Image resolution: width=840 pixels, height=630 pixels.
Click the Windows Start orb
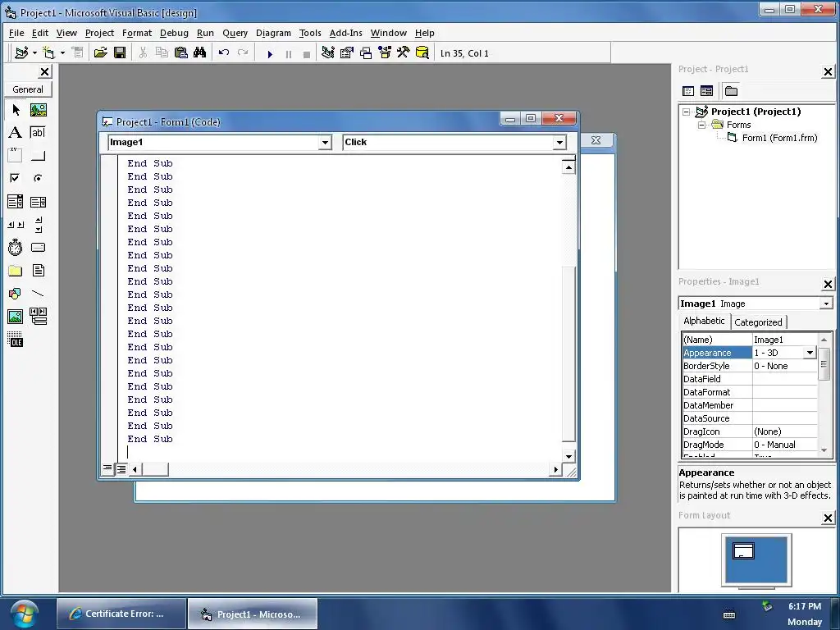point(24,614)
